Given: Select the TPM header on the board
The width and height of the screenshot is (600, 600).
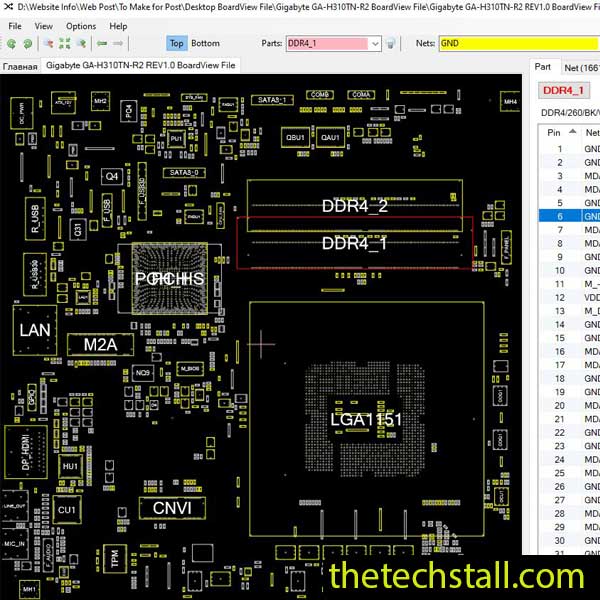Looking at the screenshot, I should point(114,559).
